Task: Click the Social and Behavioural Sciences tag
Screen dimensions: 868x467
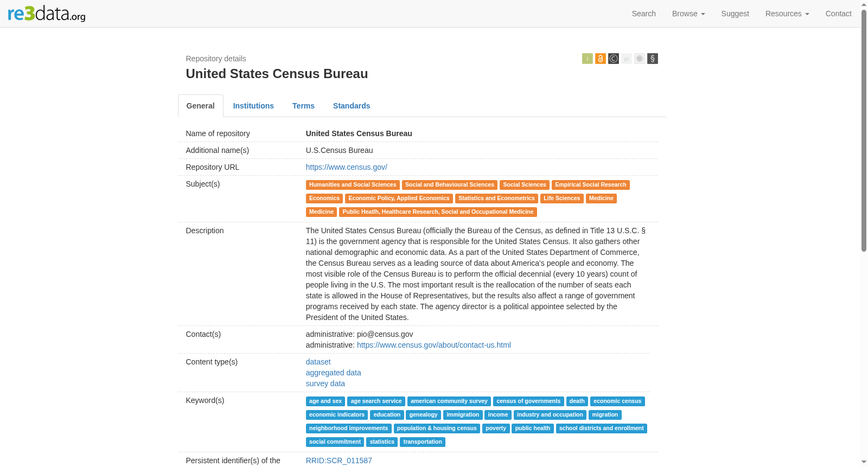Action: click(x=450, y=185)
